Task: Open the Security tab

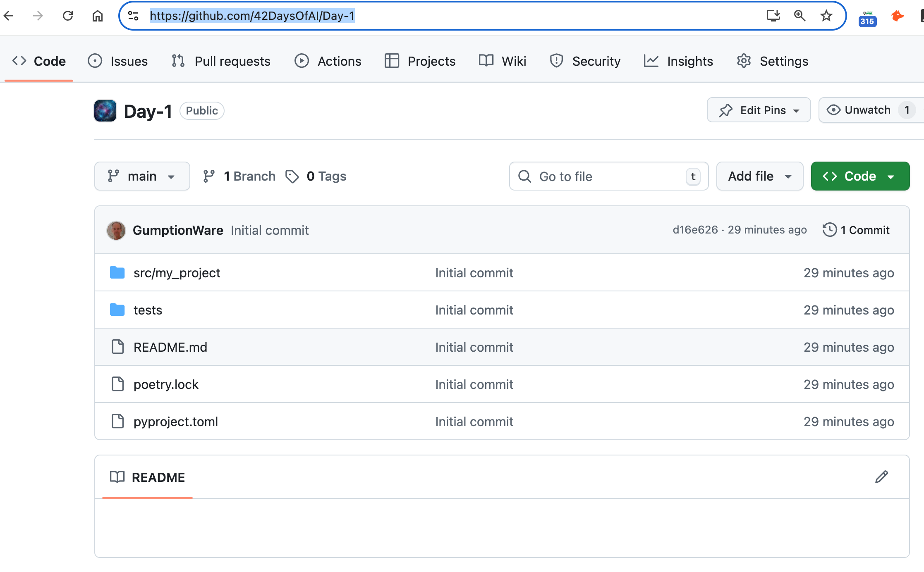Action: (585, 61)
